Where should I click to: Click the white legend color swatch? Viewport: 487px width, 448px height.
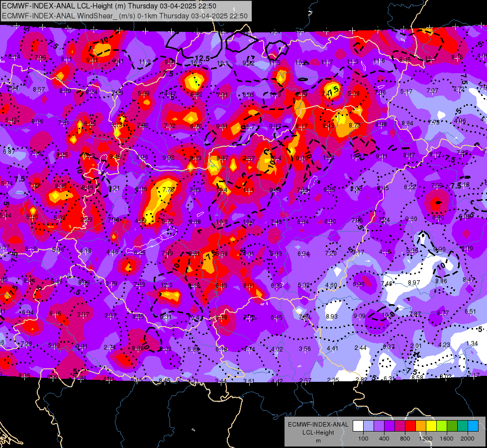click(358, 426)
